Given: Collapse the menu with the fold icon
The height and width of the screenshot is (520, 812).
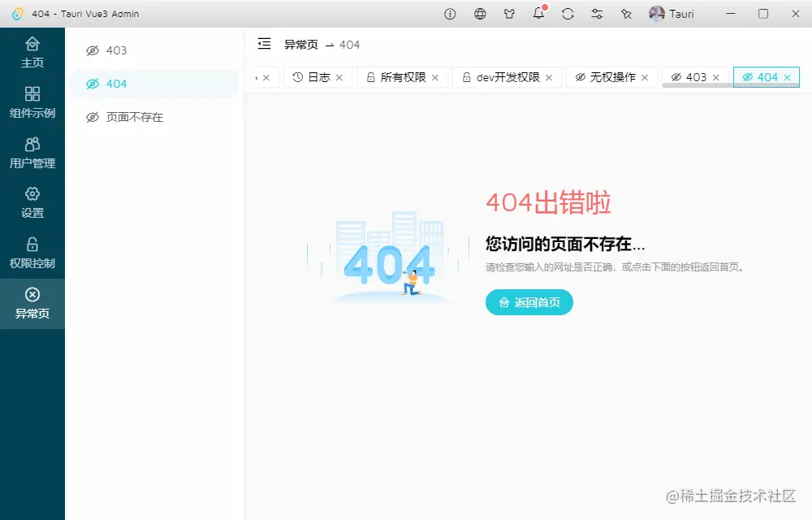Looking at the screenshot, I should (x=264, y=44).
